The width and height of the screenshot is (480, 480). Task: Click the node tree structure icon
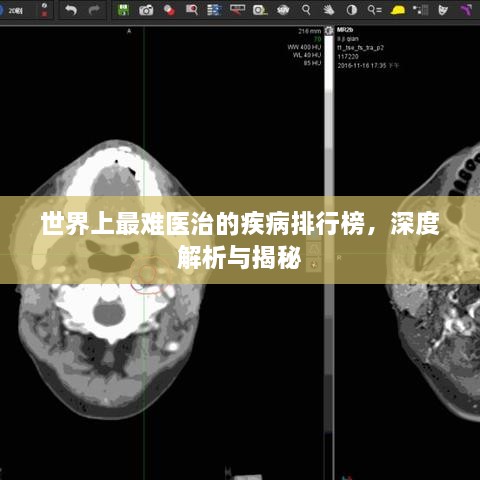point(420,10)
